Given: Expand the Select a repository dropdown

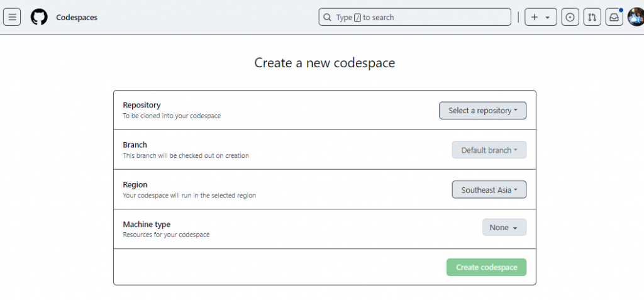Looking at the screenshot, I should (x=482, y=111).
